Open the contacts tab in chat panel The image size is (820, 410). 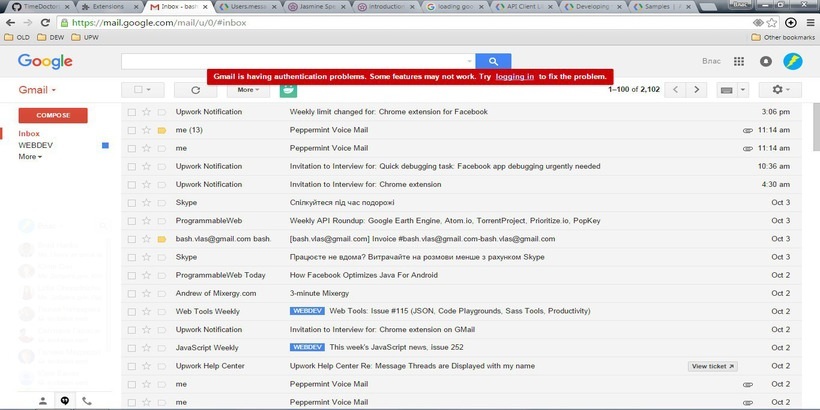43,400
